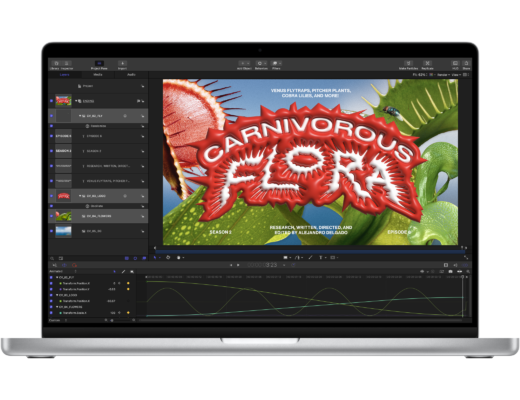Screen dimensions: 520x400
Task: Select the VENUS FLYTRAPS text layer
Action: pyautogui.click(x=98, y=181)
